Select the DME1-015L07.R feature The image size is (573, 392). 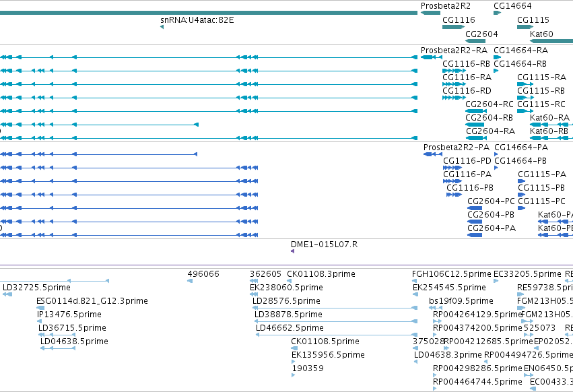point(292,251)
